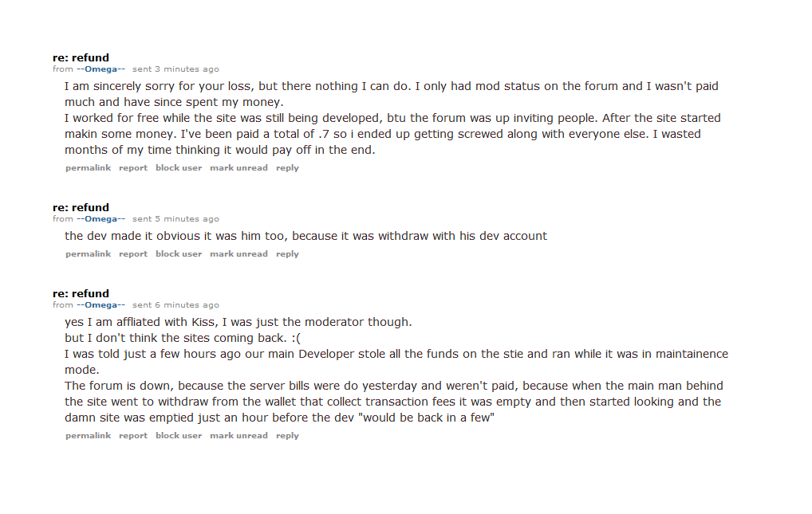Reply to the dev account withdraw message
812x514 pixels.
(287, 254)
